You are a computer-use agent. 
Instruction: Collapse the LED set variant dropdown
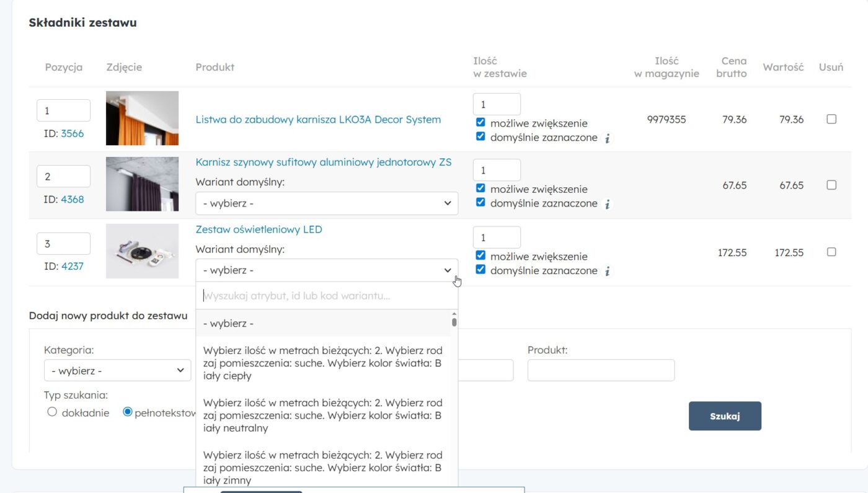[x=327, y=270]
